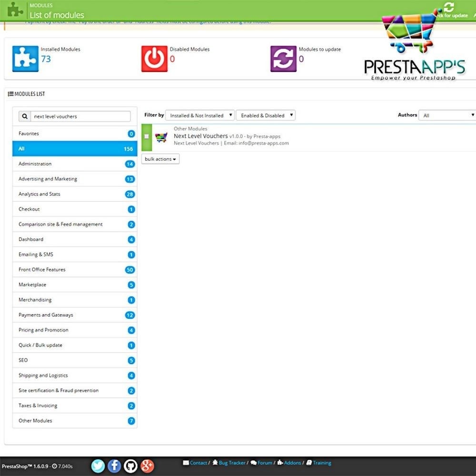The image size is (476, 476).
Task: Click the search magnifier icon
Action: click(25, 116)
